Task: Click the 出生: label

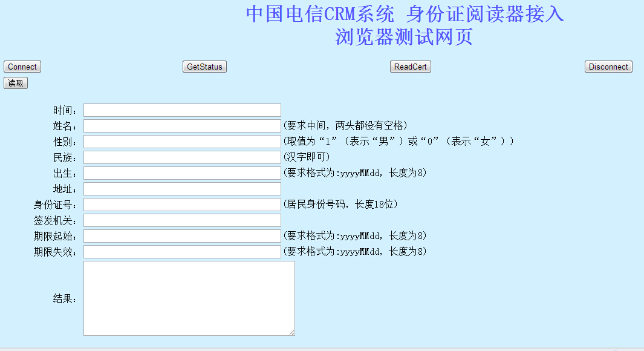Action: pyautogui.click(x=65, y=174)
